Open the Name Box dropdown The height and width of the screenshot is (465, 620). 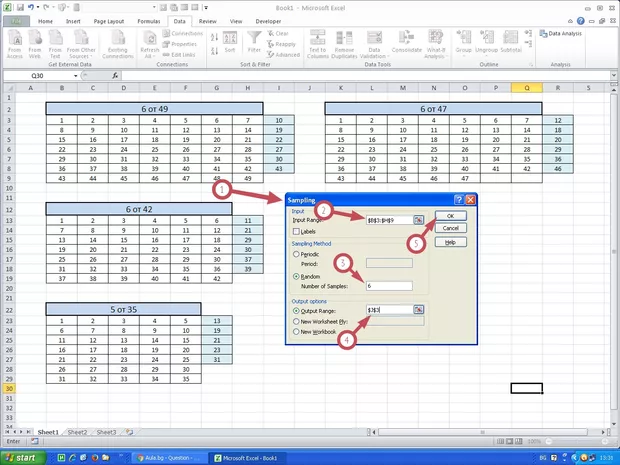[x=76, y=76]
